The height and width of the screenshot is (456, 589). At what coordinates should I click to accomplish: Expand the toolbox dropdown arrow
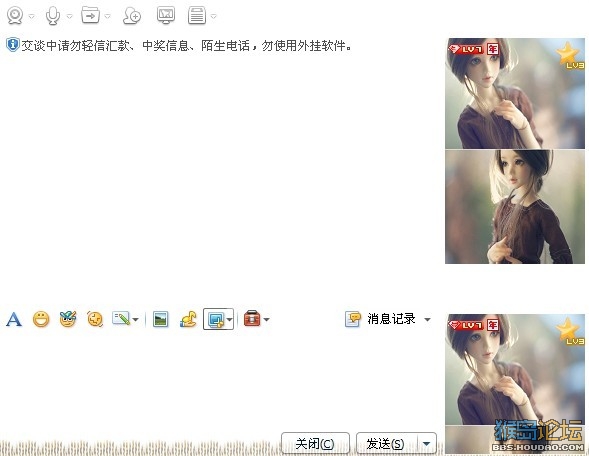[266, 320]
